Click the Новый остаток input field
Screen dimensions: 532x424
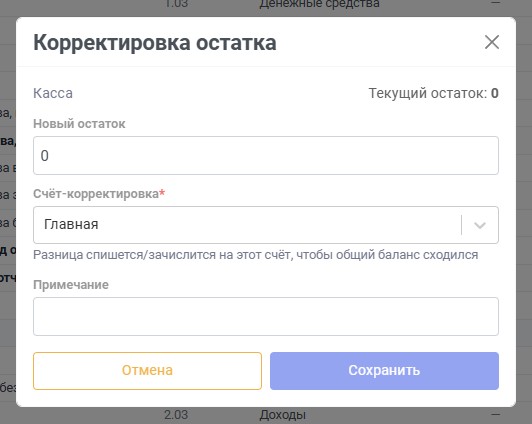pyautogui.click(x=266, y=156)
